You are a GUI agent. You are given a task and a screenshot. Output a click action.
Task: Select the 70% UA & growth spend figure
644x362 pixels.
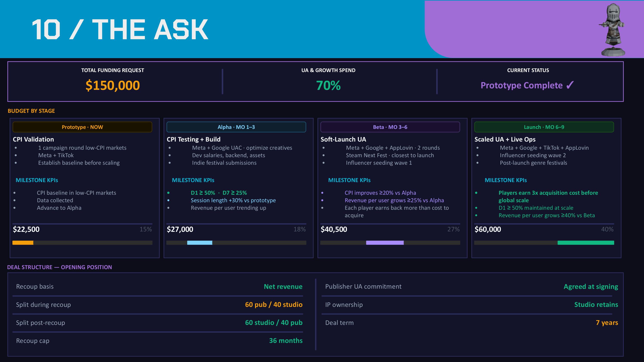click(328, 85)
